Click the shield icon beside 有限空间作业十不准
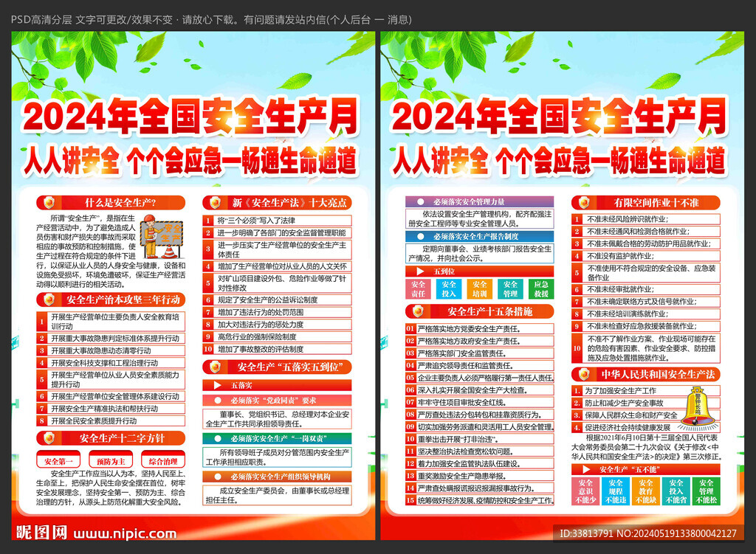This screenshot has width=756, height=554. click(585, 203)
